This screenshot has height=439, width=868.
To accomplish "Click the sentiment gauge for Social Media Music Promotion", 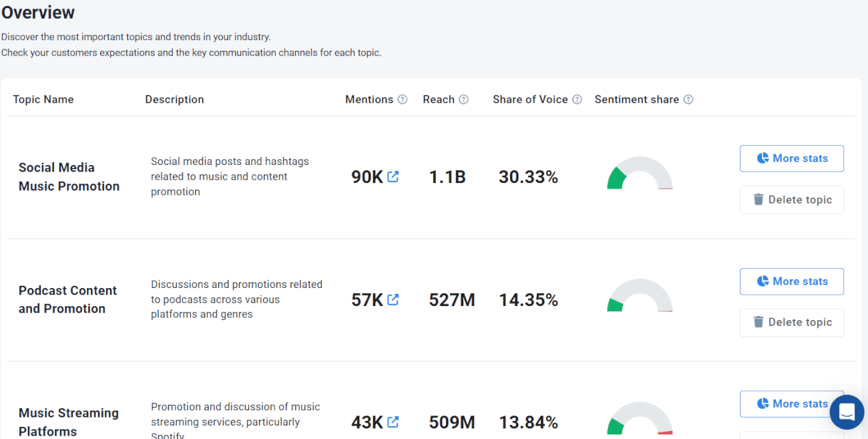I will pos(639,176).
